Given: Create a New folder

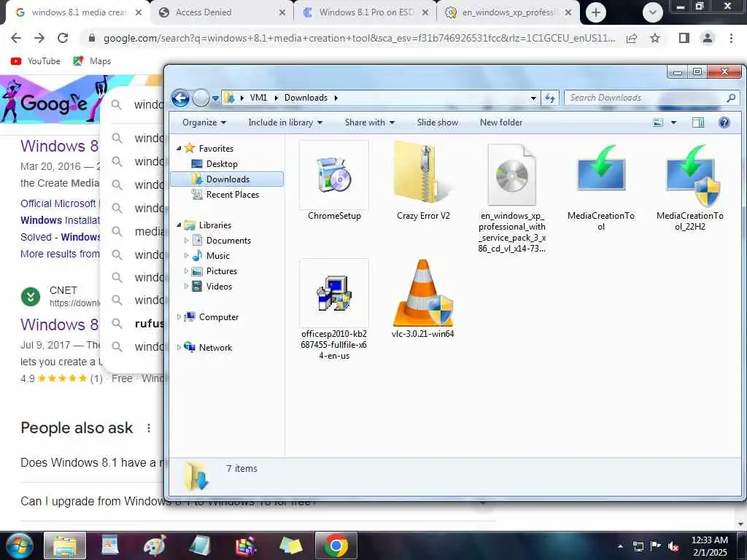Looking at the screenshot, I should (x=501, y=122).
